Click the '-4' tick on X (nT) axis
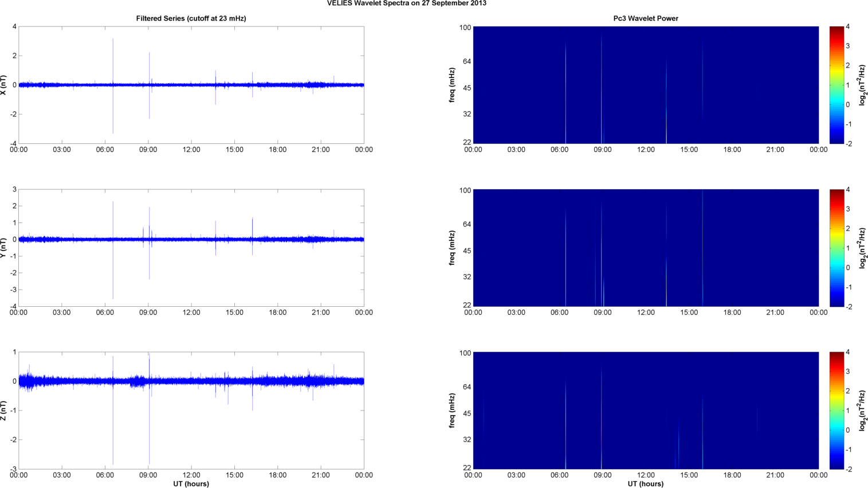 [x=13, y=144]
